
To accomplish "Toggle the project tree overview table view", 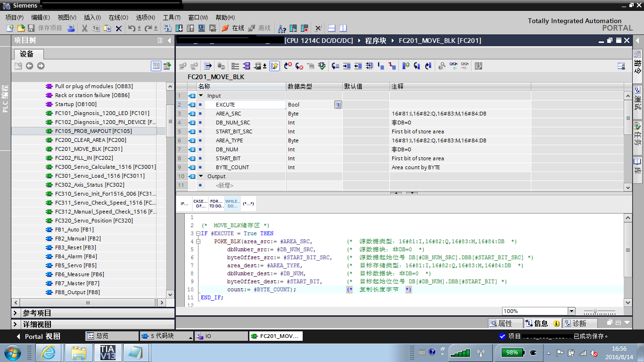I will tap(156, 66).
